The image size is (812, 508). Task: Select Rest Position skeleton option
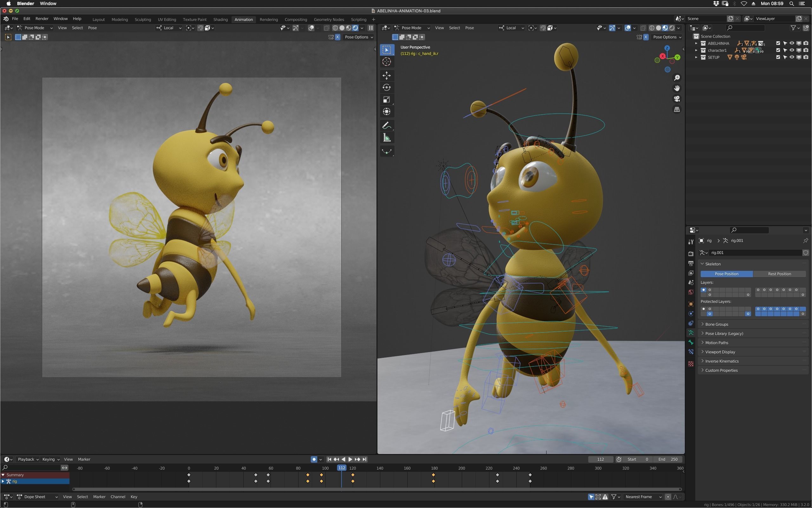point(779,274)
